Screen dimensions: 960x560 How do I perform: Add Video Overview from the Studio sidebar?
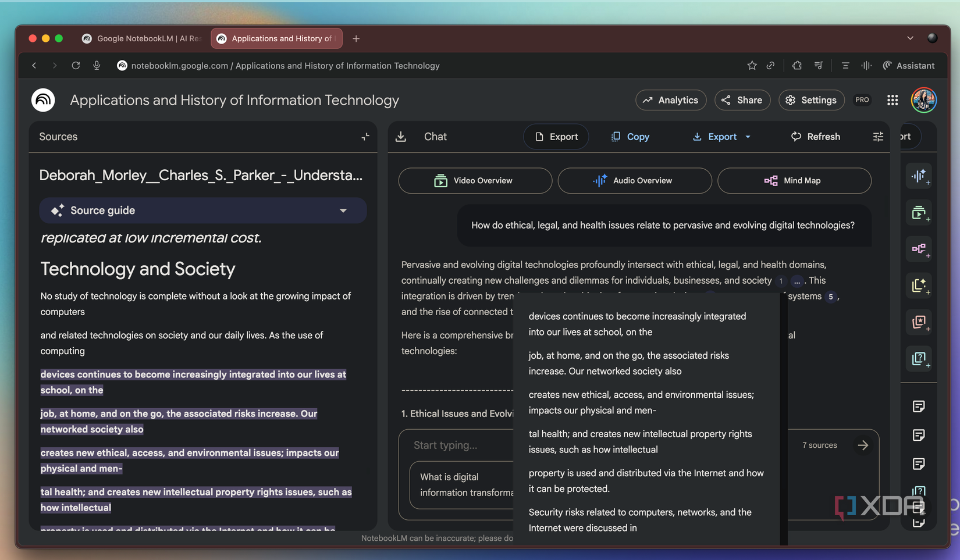pyautogui.click(x=919, y=213)
